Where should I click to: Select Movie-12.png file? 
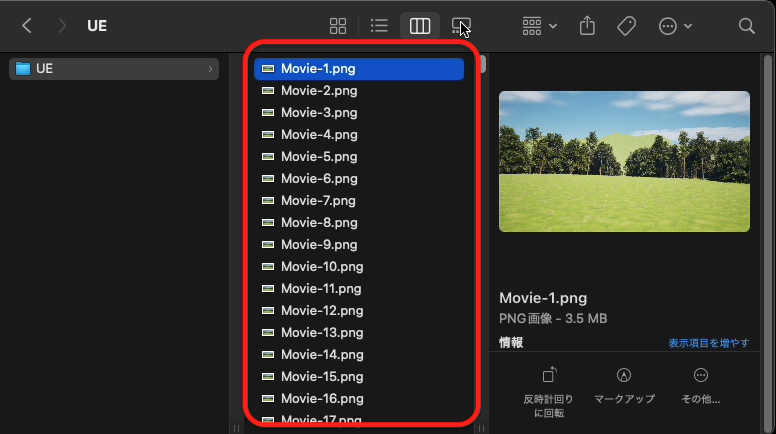click(x=359, y=311)
